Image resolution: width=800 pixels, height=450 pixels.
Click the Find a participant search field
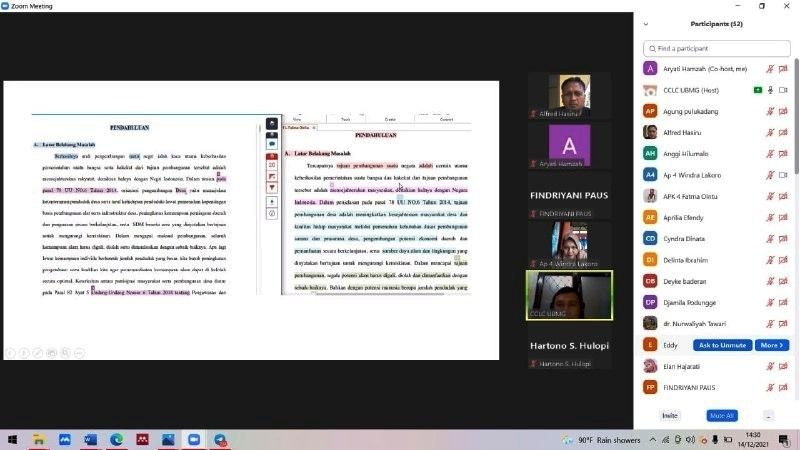click(x=716, y=47)
